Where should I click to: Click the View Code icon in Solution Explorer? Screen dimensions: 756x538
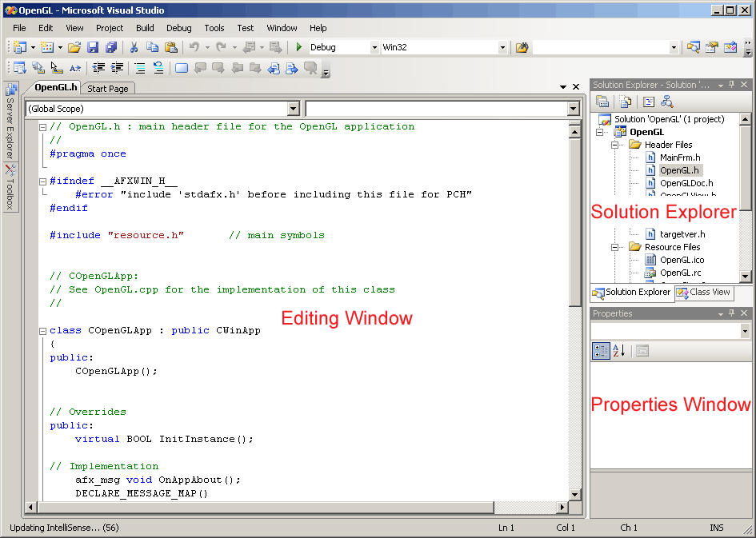click(649, 102)
